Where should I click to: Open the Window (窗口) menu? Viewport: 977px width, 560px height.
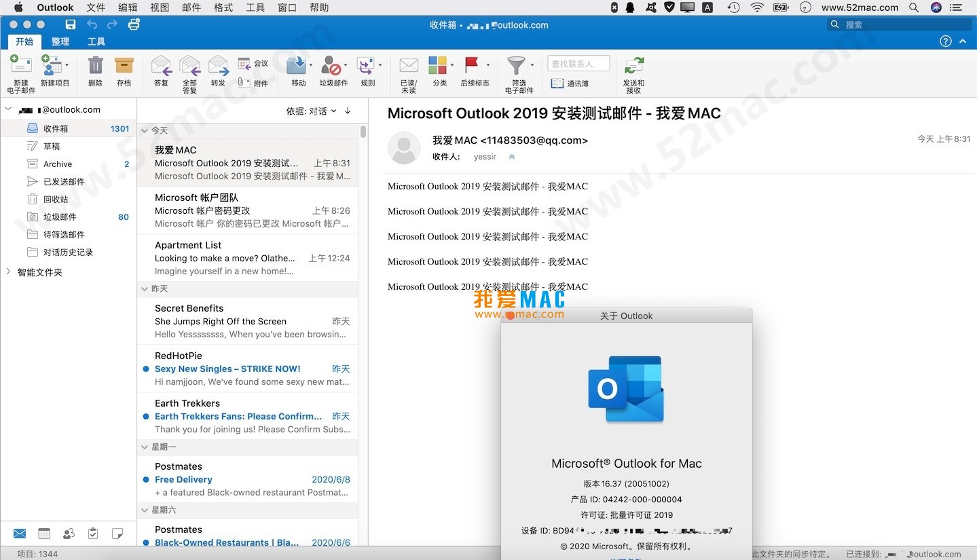pos(287,7)
